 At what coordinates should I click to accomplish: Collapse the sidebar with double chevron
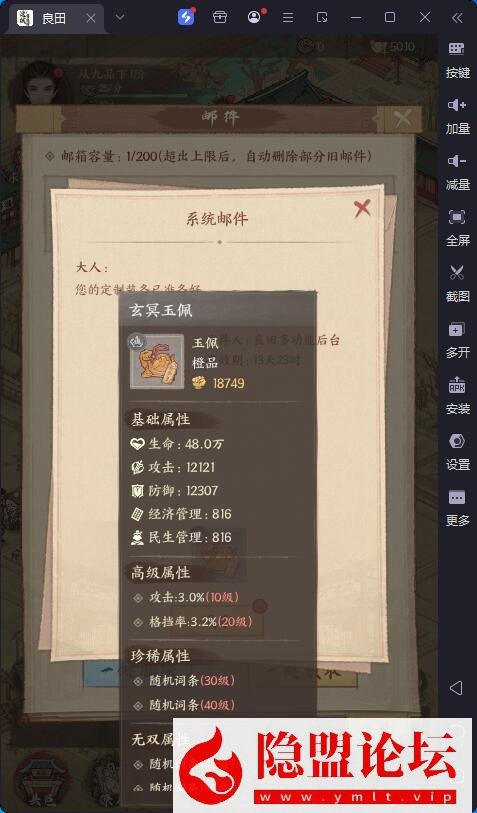tap(457, 18)
